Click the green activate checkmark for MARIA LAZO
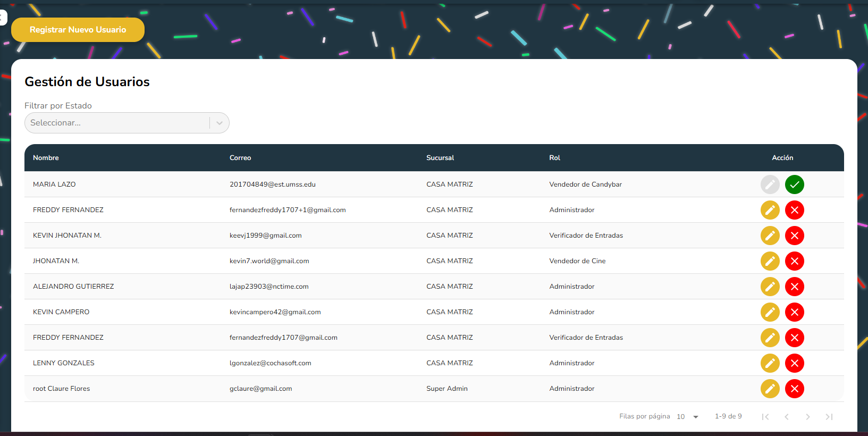The image size is (868, 436). (x=794, y=185)
